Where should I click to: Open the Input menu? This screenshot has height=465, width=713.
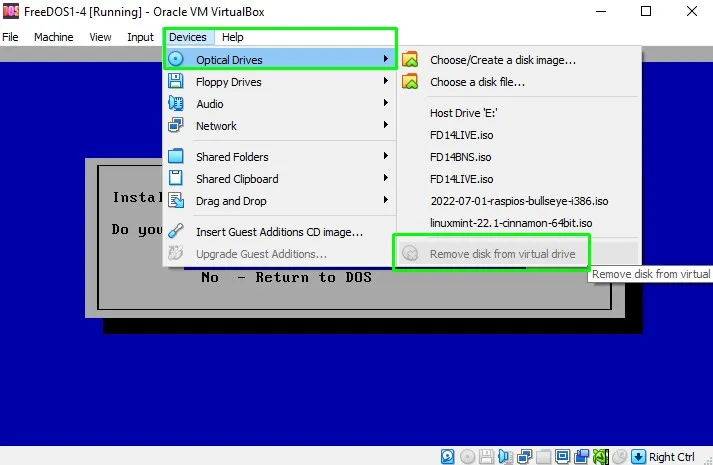click(140, 37)
